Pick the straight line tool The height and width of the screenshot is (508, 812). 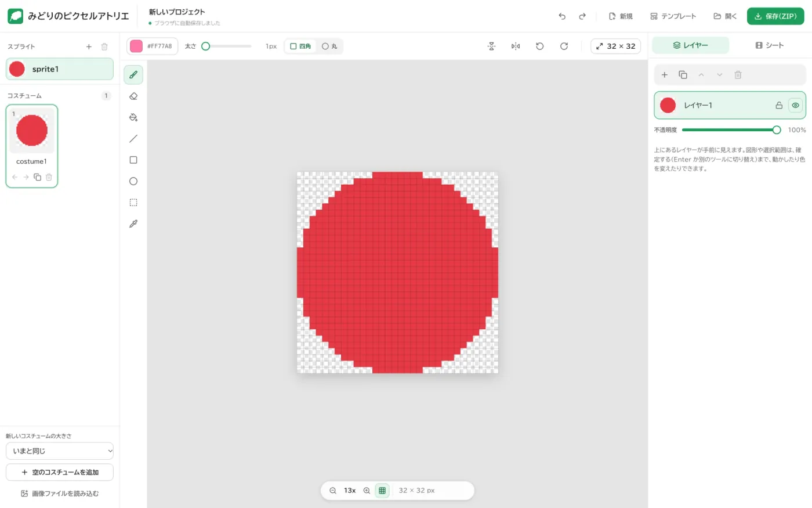[x=133, y=139]
